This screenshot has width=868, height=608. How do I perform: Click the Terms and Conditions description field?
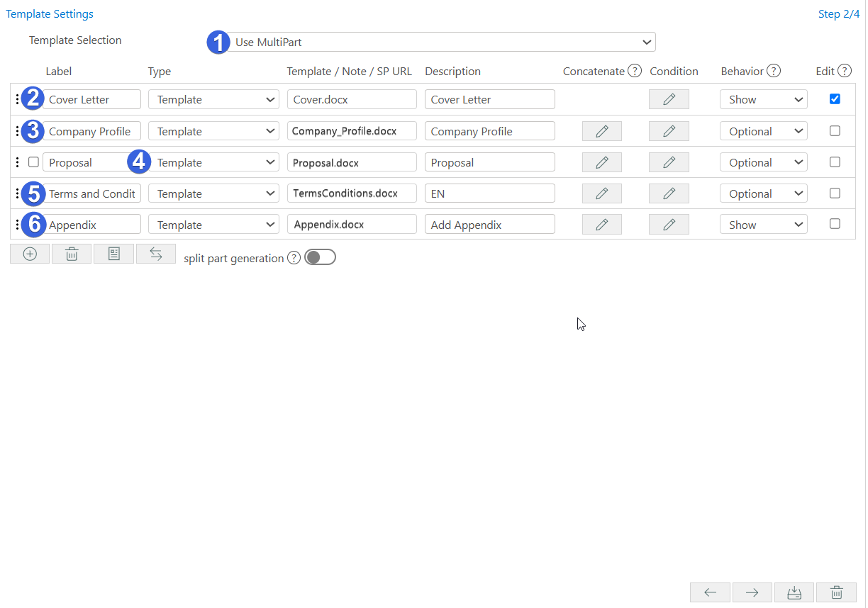point(489,193)
